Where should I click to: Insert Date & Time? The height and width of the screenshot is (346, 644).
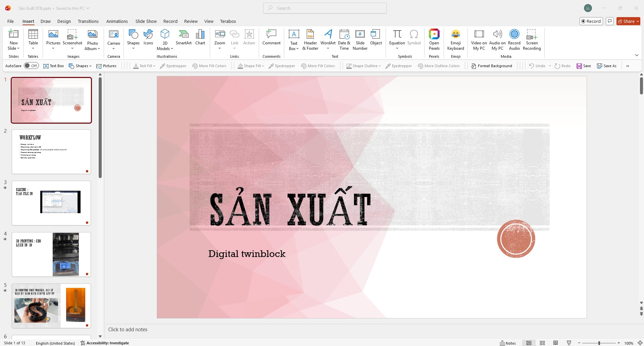(x=344, y=40)
